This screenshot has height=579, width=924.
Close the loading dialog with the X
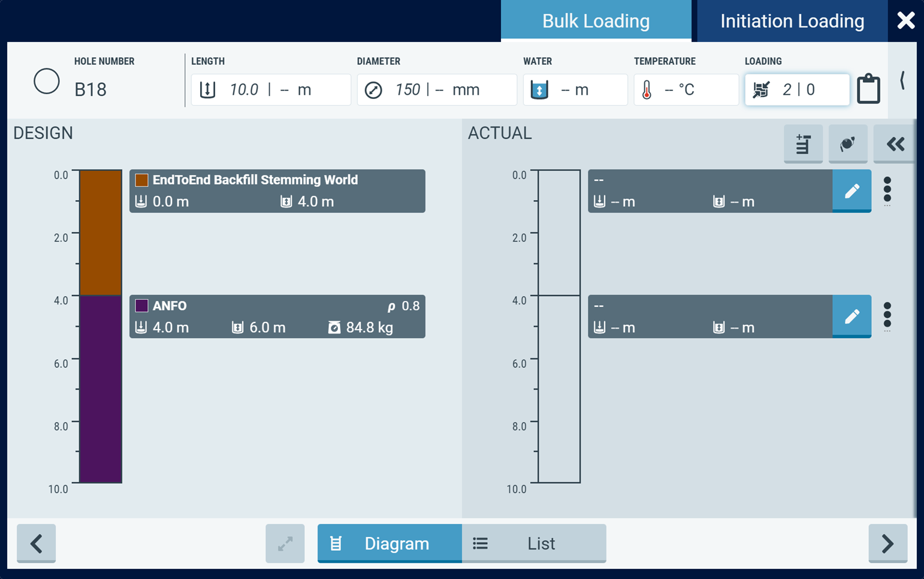point(905,20)
